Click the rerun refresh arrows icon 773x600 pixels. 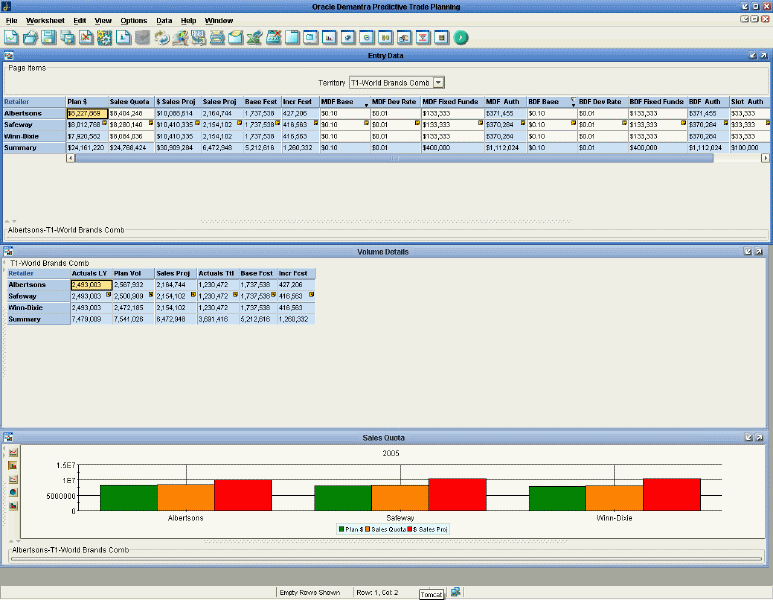tap(161, 37)
